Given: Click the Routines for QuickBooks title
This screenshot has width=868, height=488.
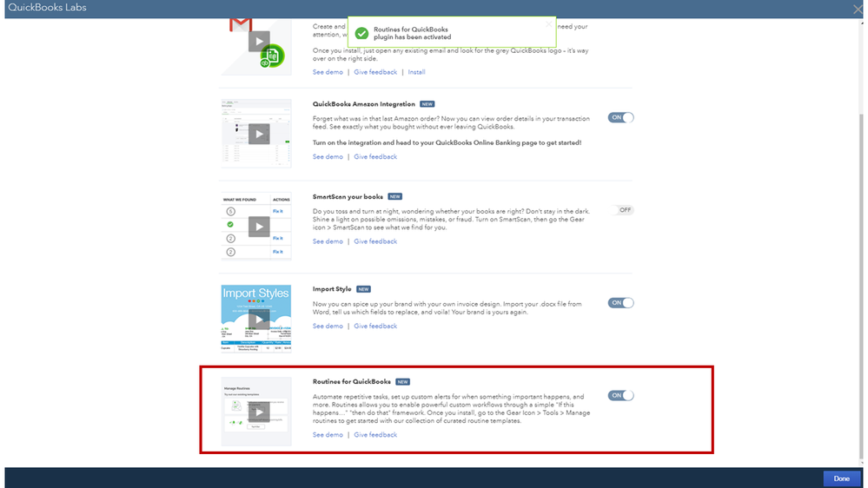Looking at the screenshot, I should coord(352,382).
